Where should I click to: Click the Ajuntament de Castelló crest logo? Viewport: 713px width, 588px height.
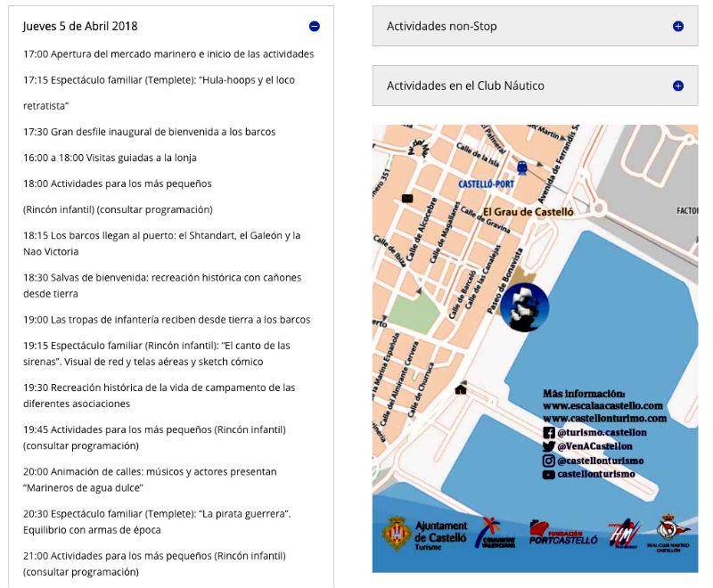click(397, 534)
